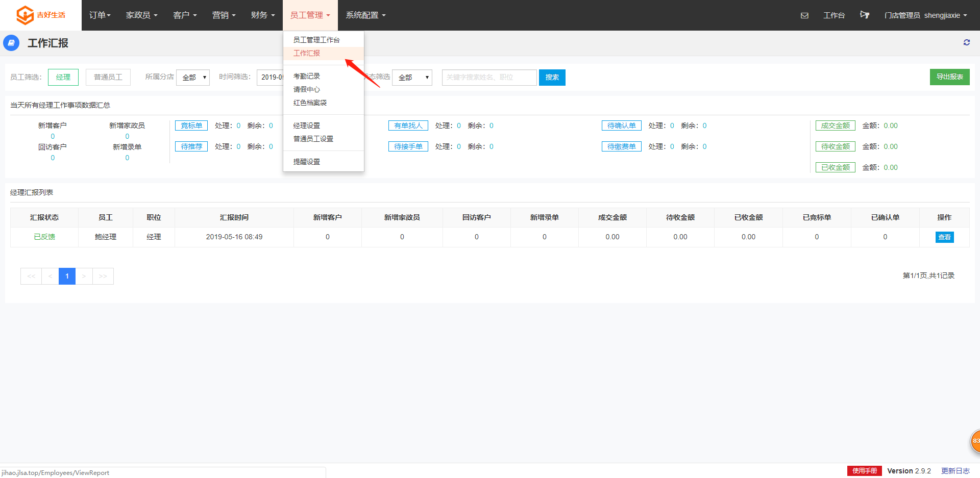Click the 使用手册 button
This screenshot has width=980, height=478.
(x=865, y=471)
